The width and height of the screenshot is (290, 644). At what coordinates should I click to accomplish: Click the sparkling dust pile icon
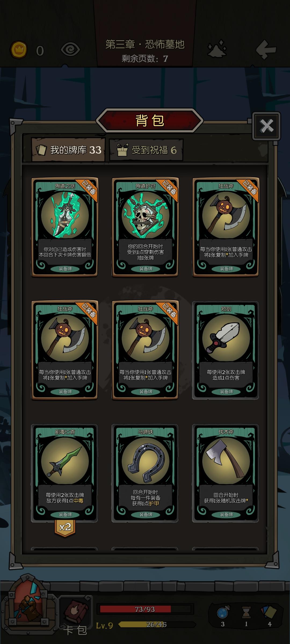[217, 49]
